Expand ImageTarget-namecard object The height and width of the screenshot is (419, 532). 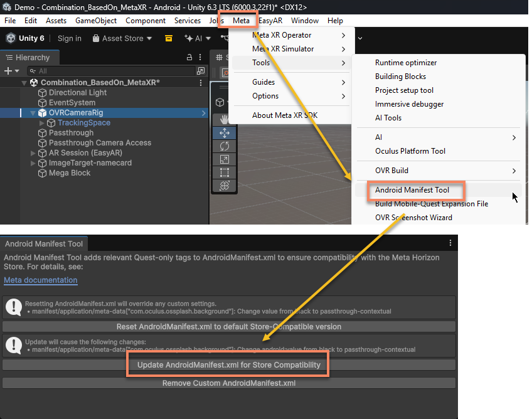(33, 163)
